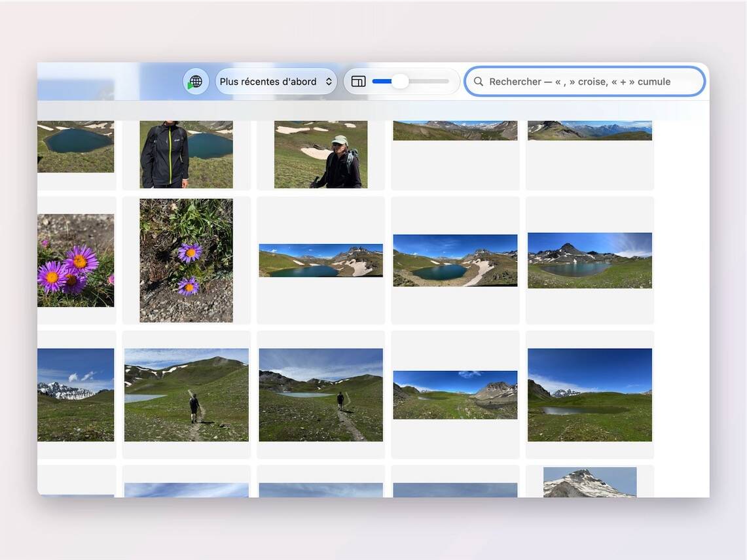Click the magnifying glass search icon
Image resolution: width=747 pixels, height=560 pixels.
click(479, 81)
